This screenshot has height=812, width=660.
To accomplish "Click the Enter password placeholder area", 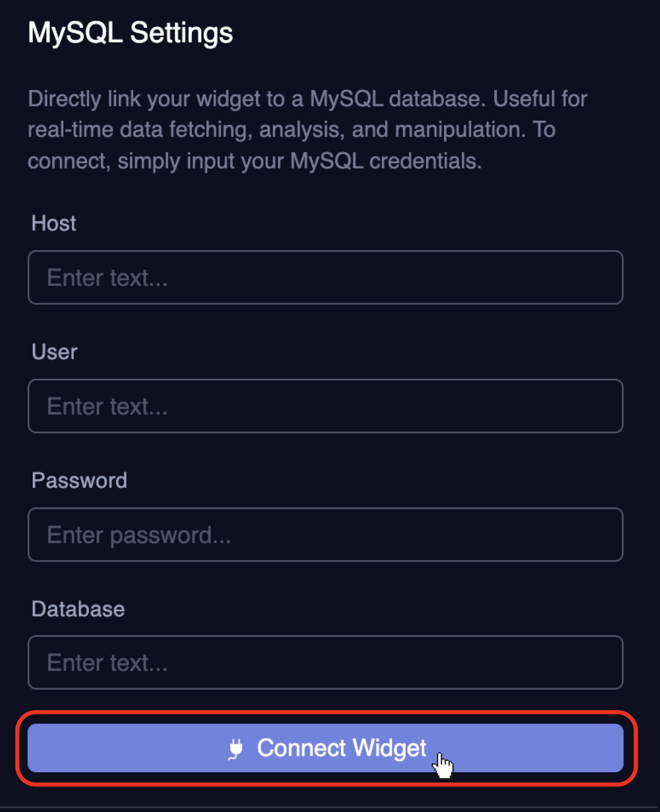I will pyautogui.click(x=139, y=534).
